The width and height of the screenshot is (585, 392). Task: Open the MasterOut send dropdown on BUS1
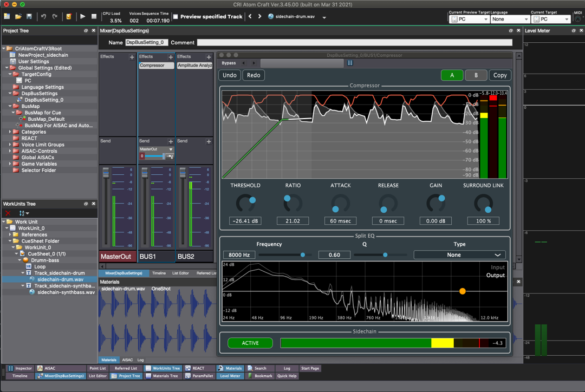[x=157, y=149]
